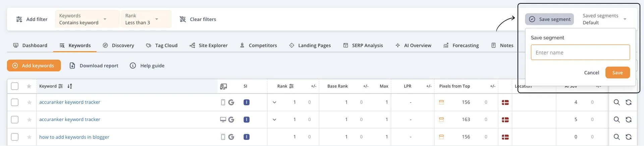Click the search engine device column icon

click(x=223, y=86)
